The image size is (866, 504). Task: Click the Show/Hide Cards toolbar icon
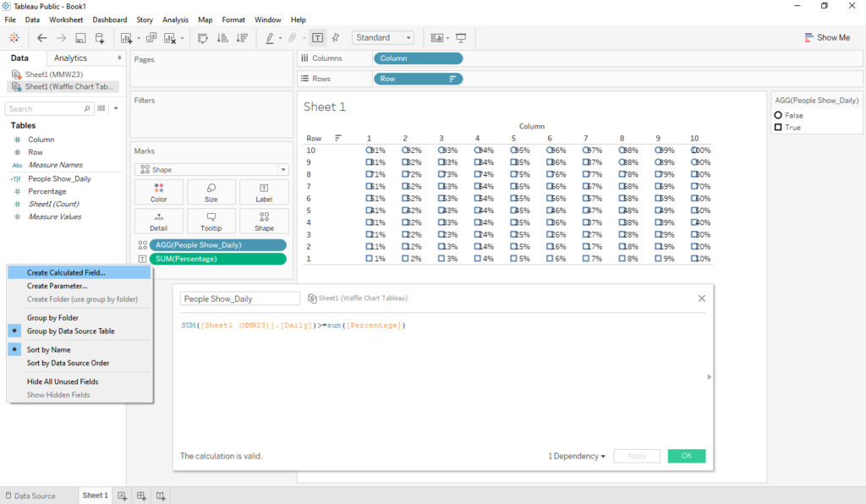[436, 37]
